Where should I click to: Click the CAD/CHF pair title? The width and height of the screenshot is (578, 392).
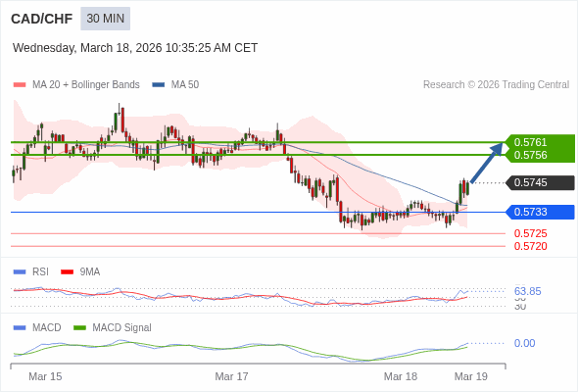coord(42,19)
